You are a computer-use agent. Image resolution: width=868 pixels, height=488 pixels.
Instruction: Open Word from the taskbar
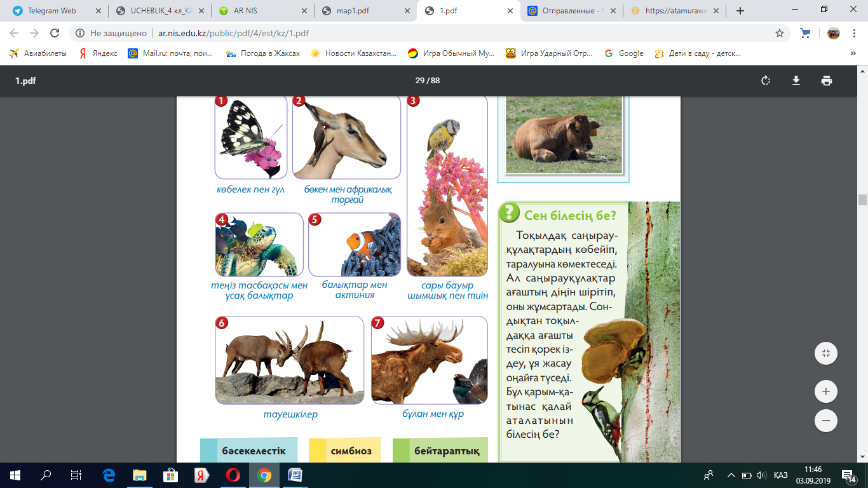pos(295,475)
